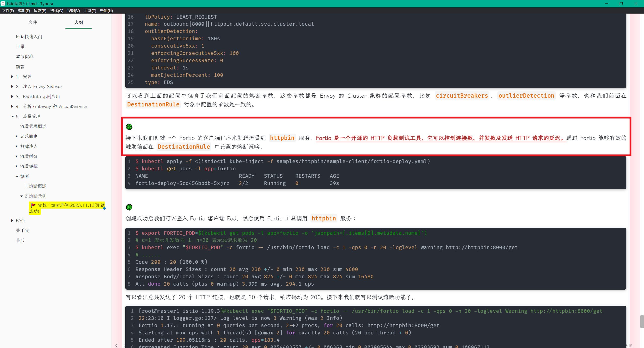Viewport: 644px width, 348px height.
Task: Open the 帮助(H) menu
Action: click(x=106, y=11)
